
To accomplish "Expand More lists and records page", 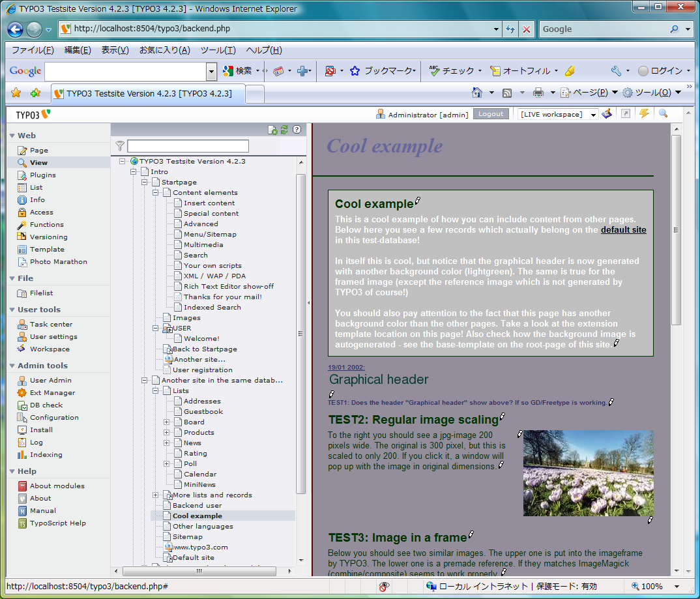I will pos(155,495).
